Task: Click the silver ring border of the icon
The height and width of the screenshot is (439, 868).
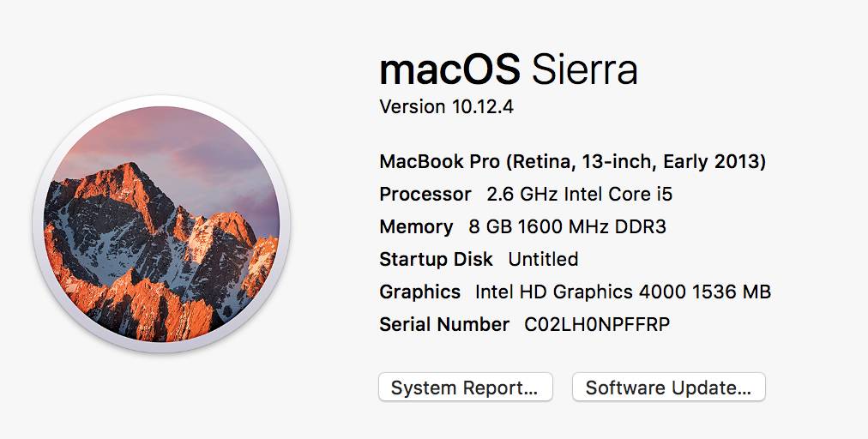Action: pyautogui.click(x=161, y=100)
